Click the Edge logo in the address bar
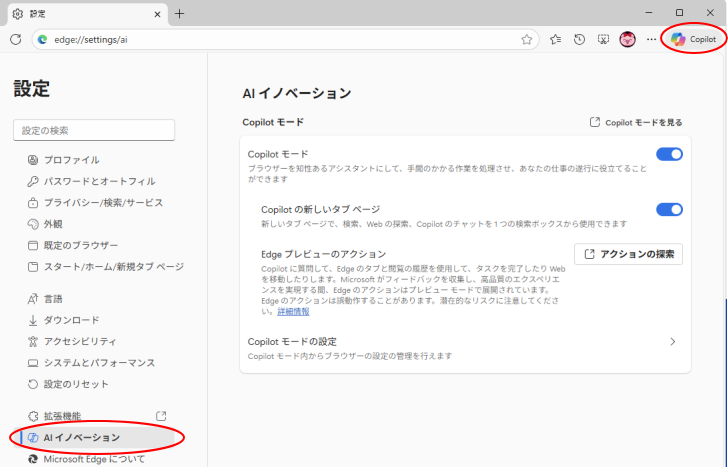728x467 pixels. [43, 39]
